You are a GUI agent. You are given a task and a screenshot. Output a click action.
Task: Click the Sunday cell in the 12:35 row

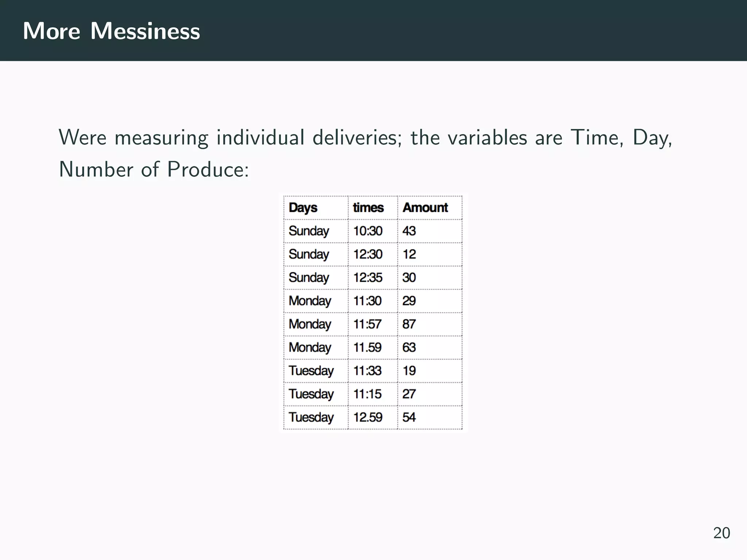pos(316,278)
